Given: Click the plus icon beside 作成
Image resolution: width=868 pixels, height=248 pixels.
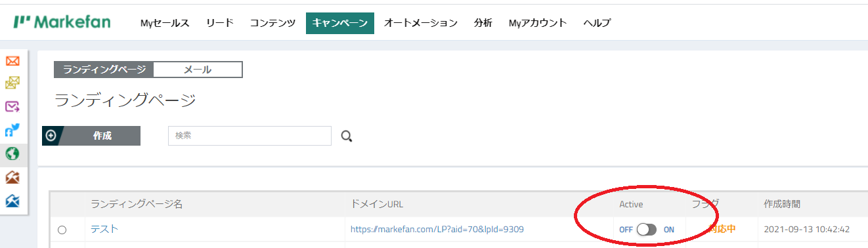Looking at the screenshot, I should coord(51,136).
